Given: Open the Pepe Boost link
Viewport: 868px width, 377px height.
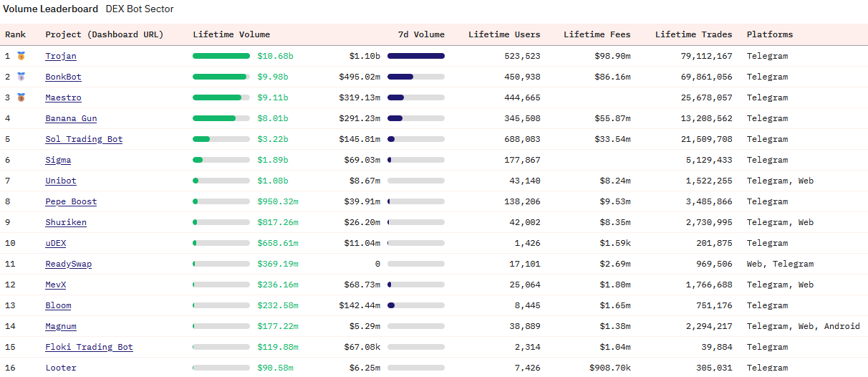Looking at the screenshot, I should pos(71,201).
